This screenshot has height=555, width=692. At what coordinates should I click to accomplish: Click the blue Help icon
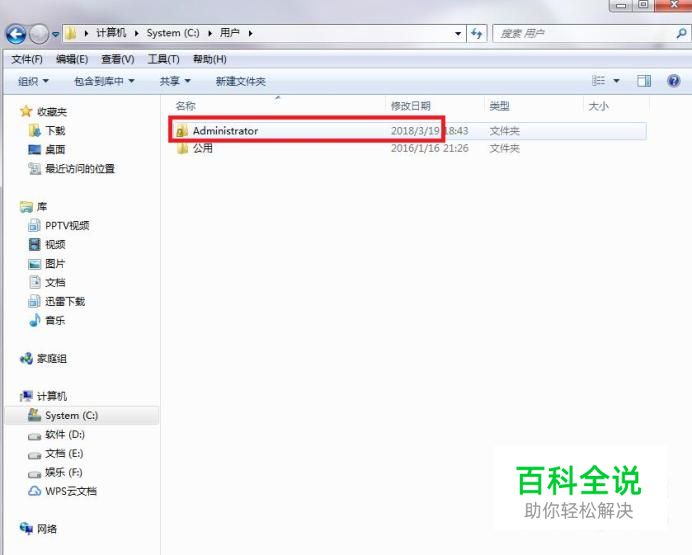click(x=673, y=81)
